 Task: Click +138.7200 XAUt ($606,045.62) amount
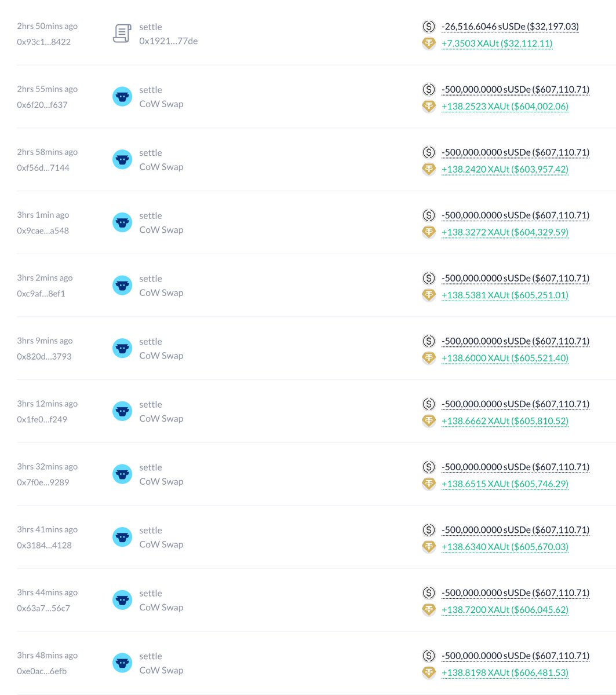click(505, 610)
